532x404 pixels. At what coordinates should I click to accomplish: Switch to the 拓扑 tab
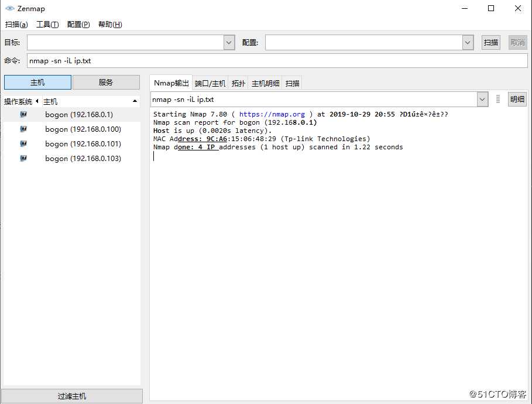(238, 83)
